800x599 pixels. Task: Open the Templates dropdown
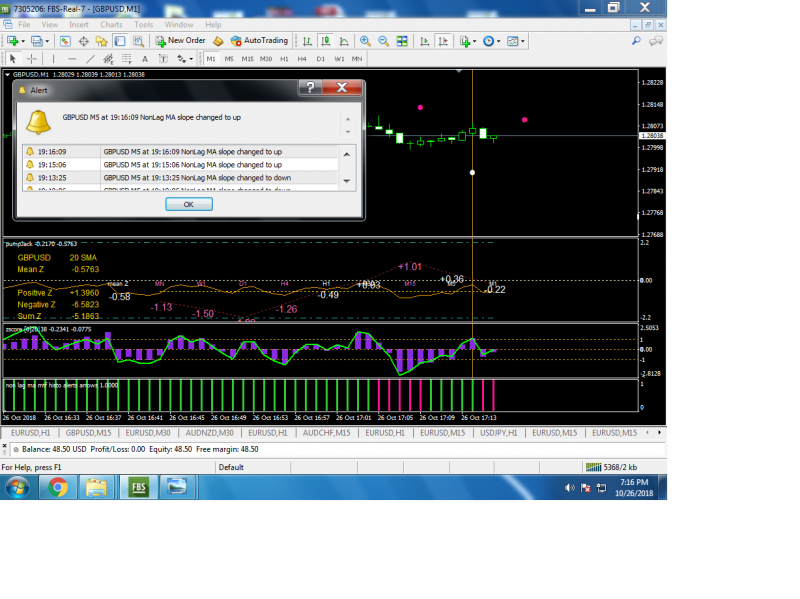click(515, 41)
